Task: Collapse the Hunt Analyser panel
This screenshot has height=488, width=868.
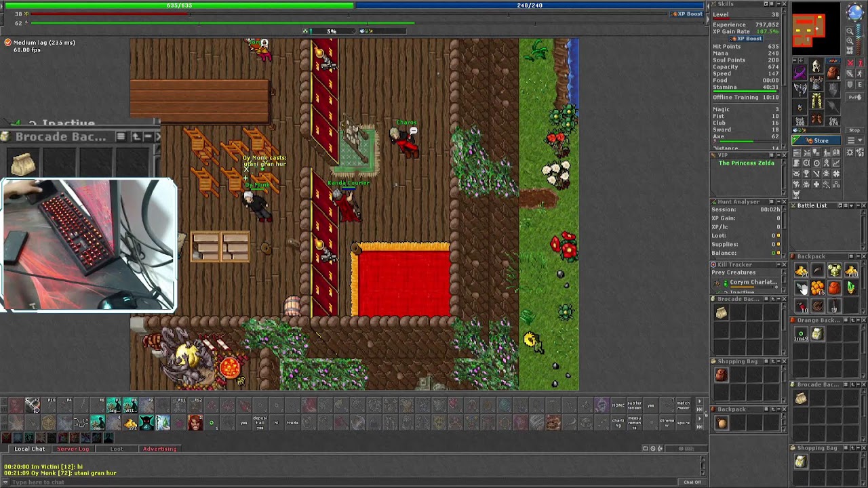Action: pos(778,202)
